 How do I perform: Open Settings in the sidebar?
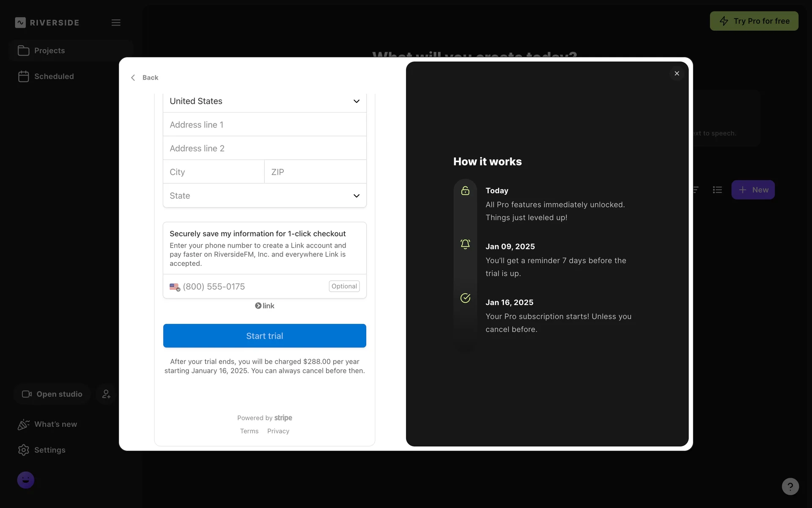point(49,450)
